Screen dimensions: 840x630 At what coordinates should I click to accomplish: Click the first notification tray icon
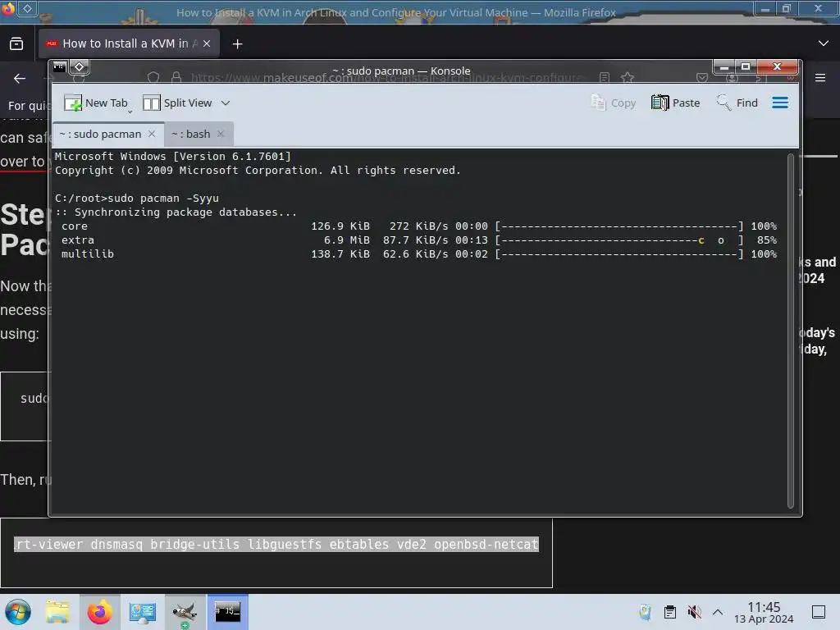coord(645,612)
